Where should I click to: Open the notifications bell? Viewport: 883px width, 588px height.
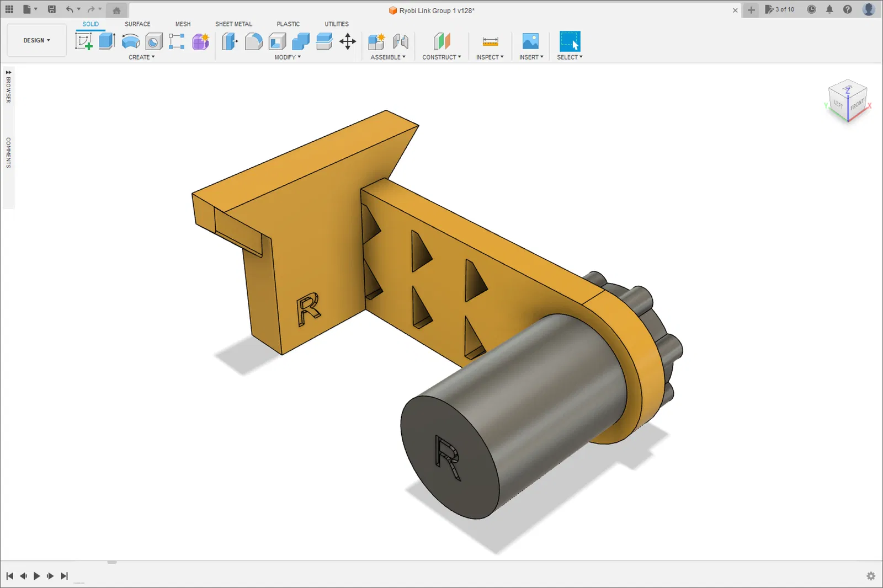(829, 9)
